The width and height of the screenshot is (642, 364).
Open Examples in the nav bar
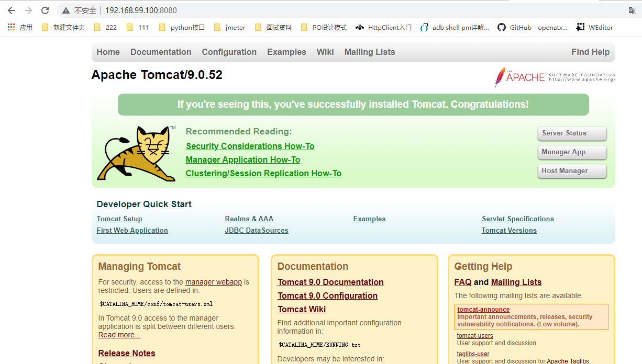286,52
